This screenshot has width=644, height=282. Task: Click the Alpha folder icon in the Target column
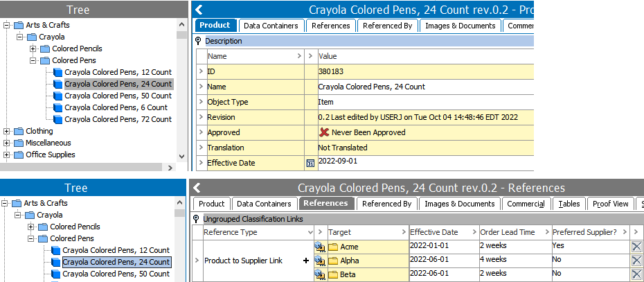point(332,261)
